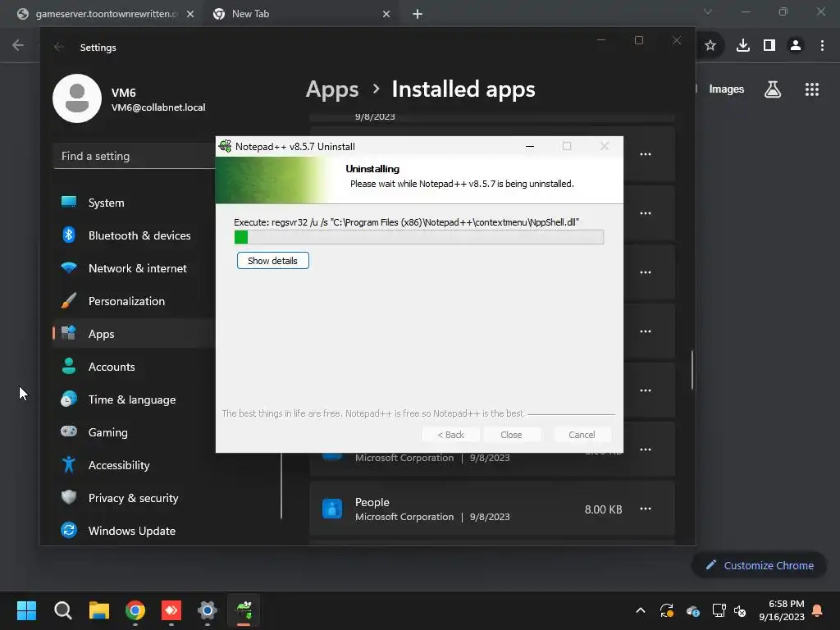Open Windows Update settings
840x630 pixels.
click(134, 531)
